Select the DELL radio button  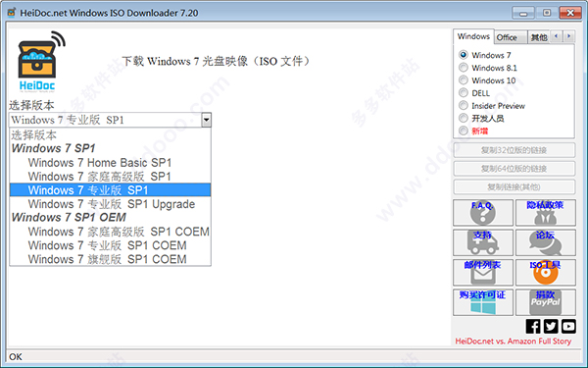click(x=464, y=93)
